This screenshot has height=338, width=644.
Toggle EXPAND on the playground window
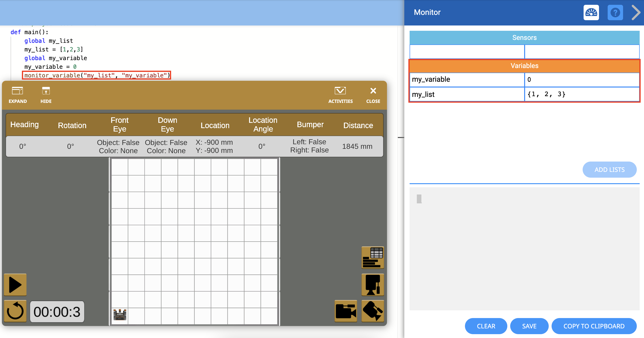pos(18,95)
